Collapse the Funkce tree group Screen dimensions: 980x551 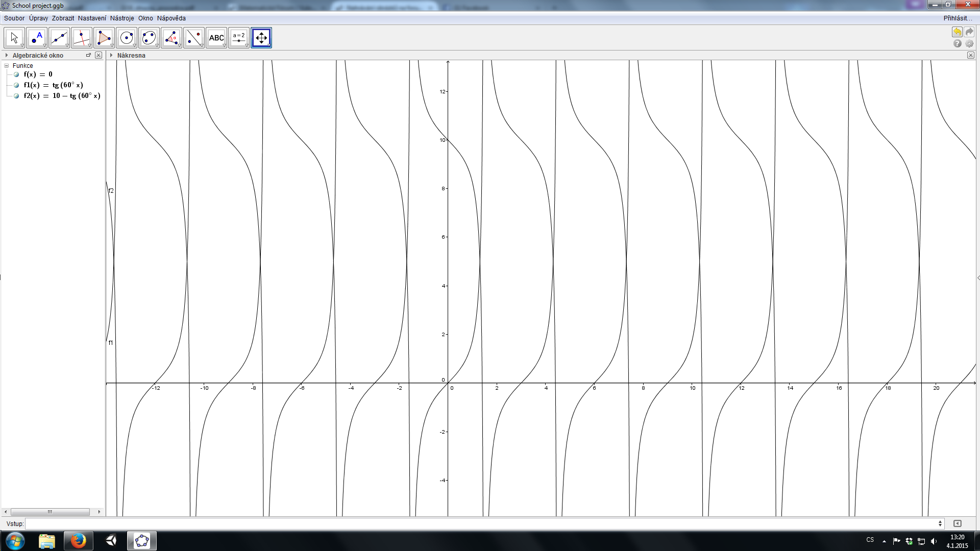click(x=7, y=66)
